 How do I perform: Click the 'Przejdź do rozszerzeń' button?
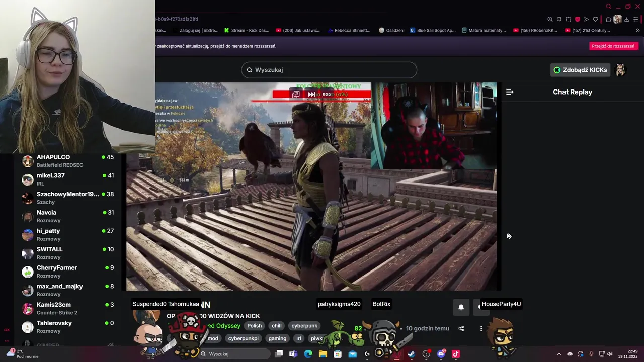(x=613, y=46)
